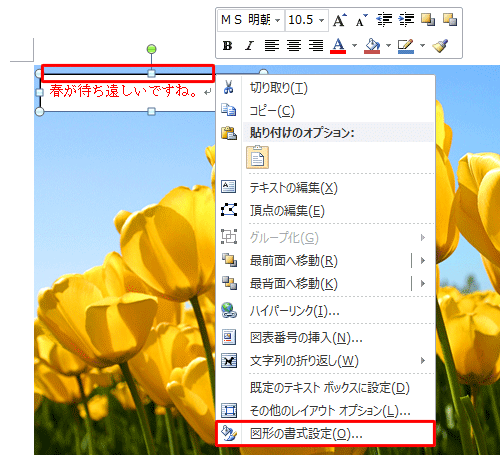Image resolution: width=500 pixels, height=455 pixels.
Task: Click the text wrapping icon
Action: (x=229, y=360)
